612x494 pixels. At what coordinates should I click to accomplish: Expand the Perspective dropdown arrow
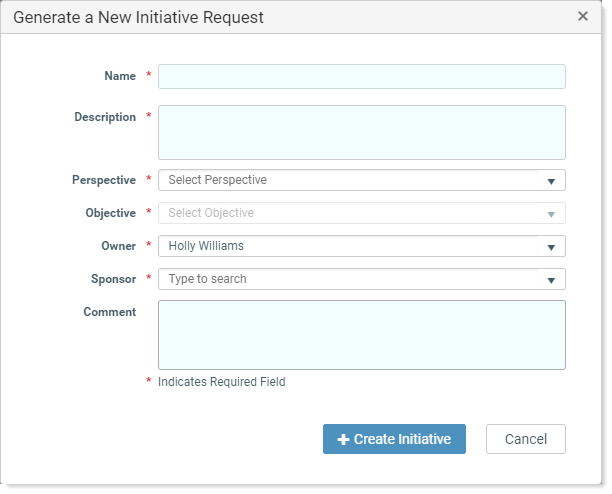tap(551, 181)
